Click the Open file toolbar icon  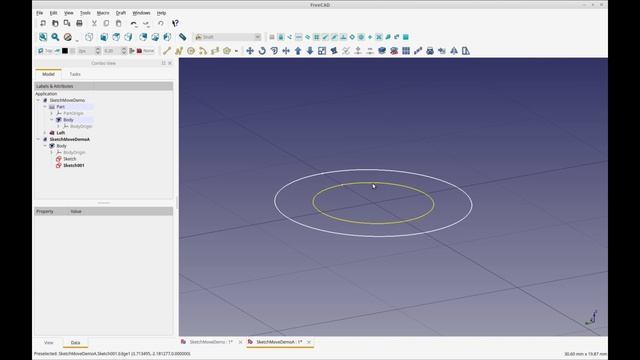click(x=55, y=23)
